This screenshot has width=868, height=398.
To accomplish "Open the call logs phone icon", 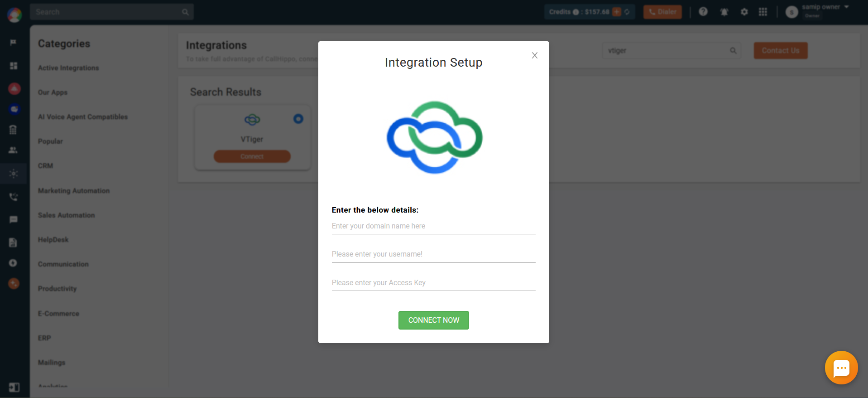I will click(14, 197).
